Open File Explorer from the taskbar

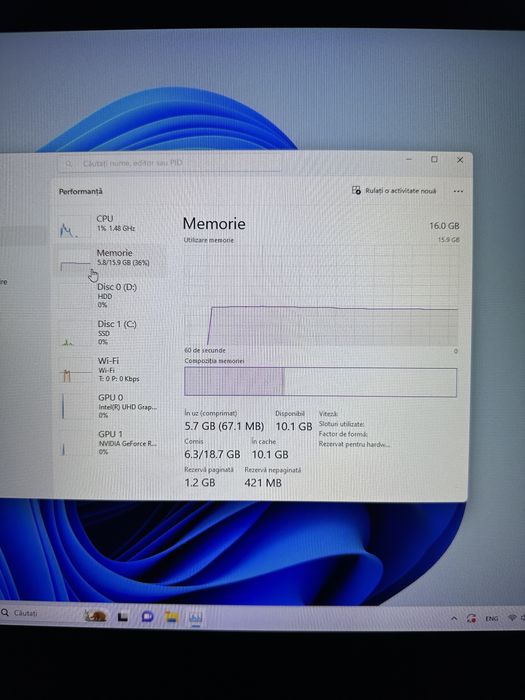click(x=172, y=617)
